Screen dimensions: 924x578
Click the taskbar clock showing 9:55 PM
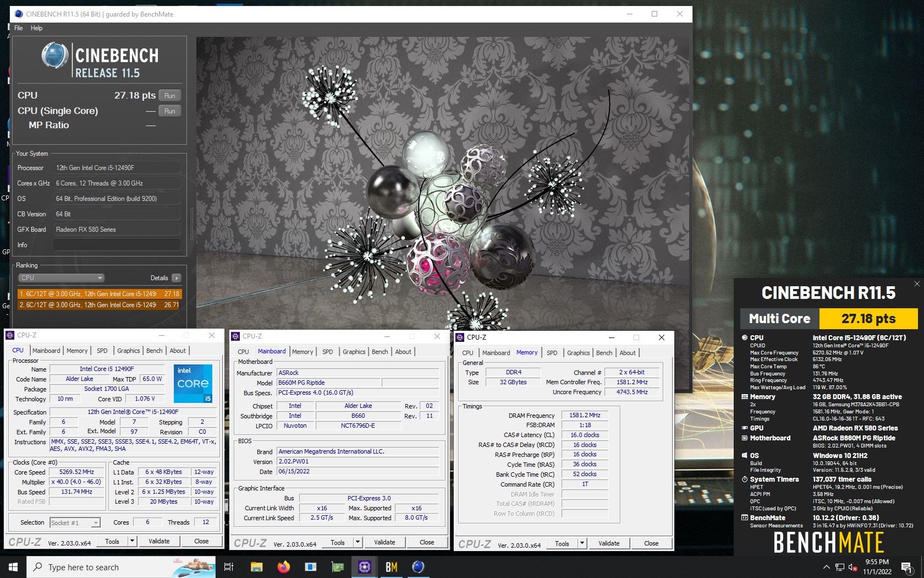click(877, 567)
